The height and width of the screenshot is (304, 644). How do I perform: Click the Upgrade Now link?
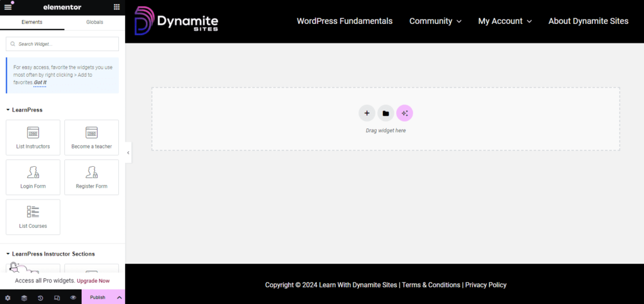(x=93, y=281)
